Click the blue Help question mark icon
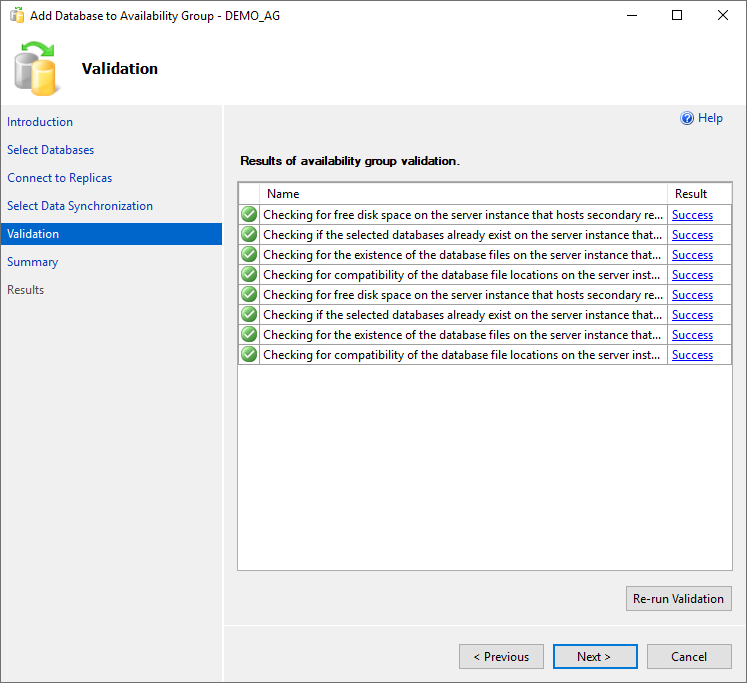Screen dimensions: 747x683 (687, 118)
